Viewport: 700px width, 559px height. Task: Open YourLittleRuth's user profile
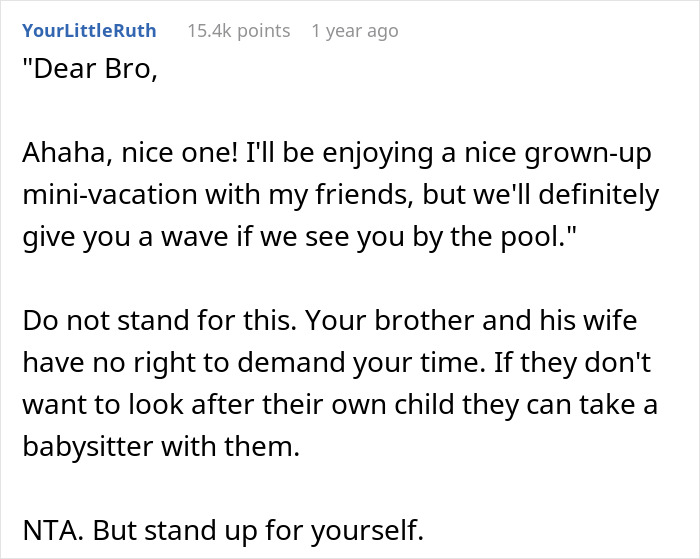click(89, 31)
